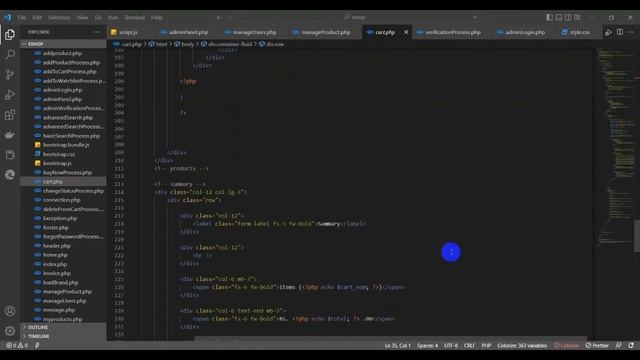
Task: Open bootstrap.css in the explorer
Action: pos(63,154)
